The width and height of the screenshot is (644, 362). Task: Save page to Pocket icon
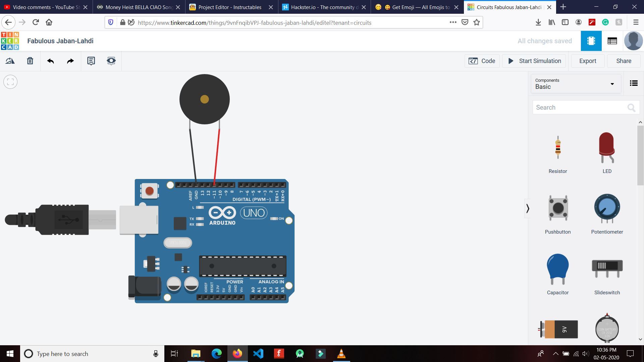tap(465, 22)
